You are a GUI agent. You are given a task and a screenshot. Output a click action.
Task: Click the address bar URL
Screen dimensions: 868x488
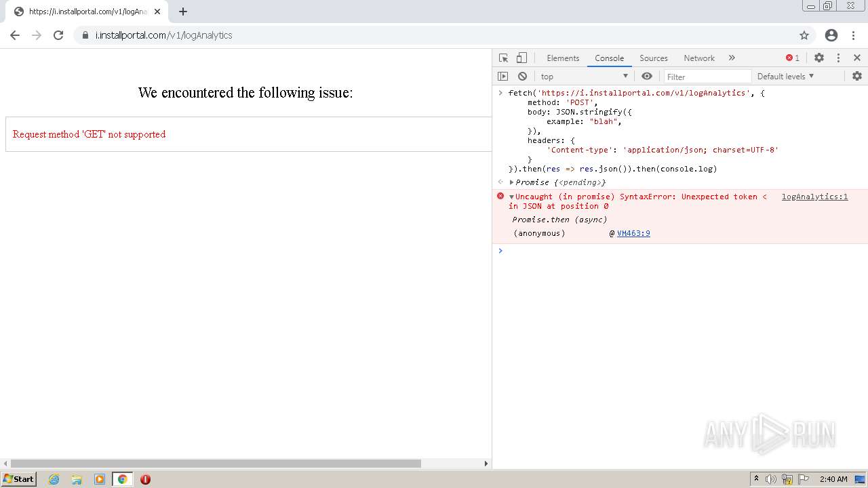point(163,35)
